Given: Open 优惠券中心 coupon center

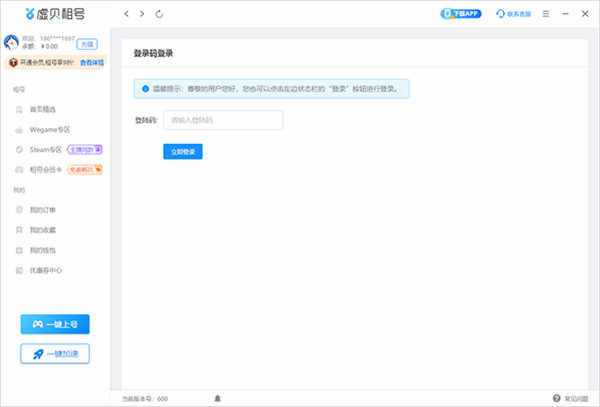Looking at the screenshot, I should (x=46, y=270).
